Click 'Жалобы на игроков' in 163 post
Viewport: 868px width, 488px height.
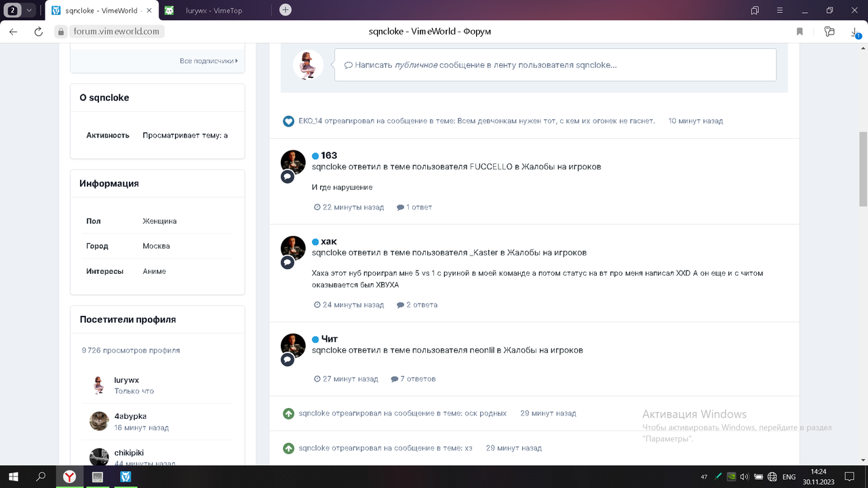coord(561,167)
